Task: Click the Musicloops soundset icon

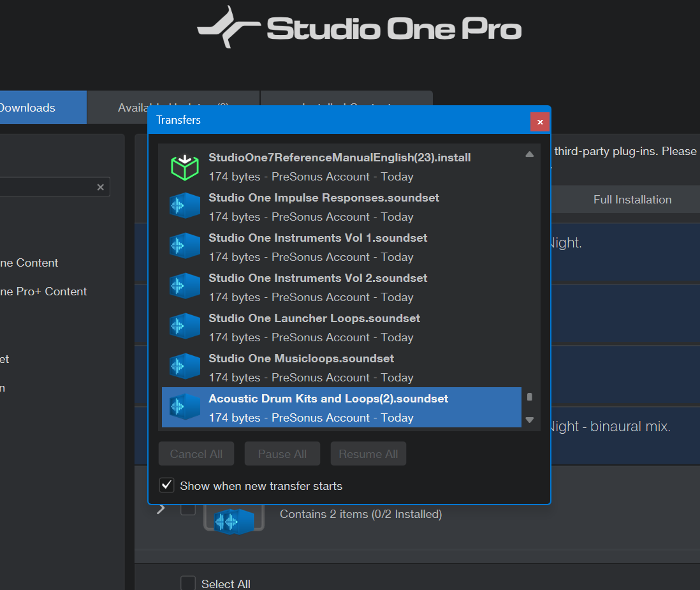Action: tap(184, 366)
